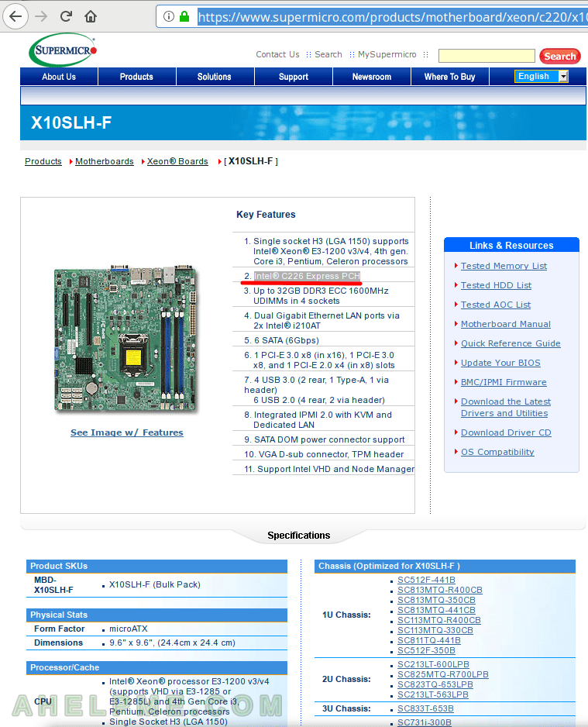588x727 pixels.
Task: Go to Xeon® Boards breadcrumb link
Action: (177, 161)
